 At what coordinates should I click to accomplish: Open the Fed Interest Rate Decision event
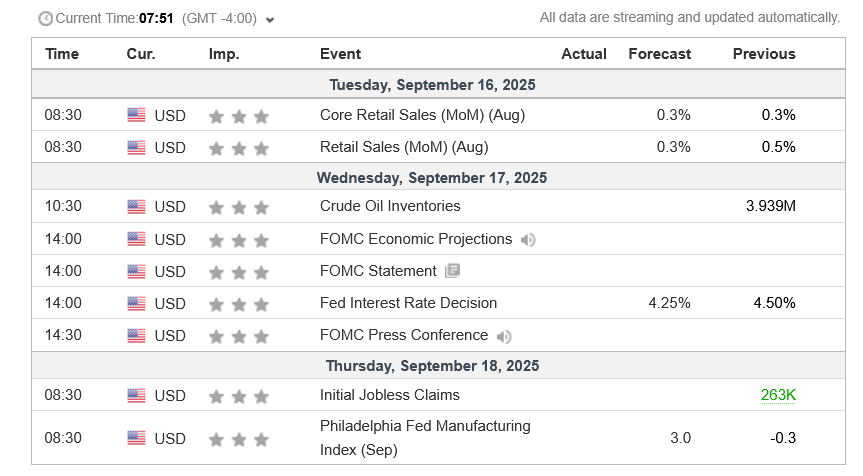408,303
